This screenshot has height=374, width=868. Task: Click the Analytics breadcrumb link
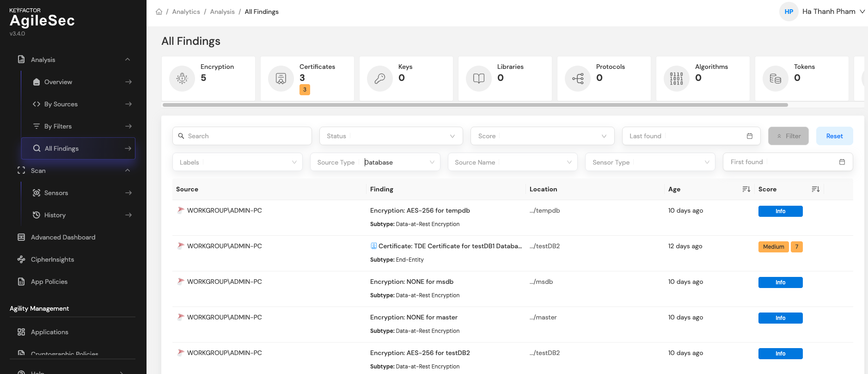pos(186,12)
